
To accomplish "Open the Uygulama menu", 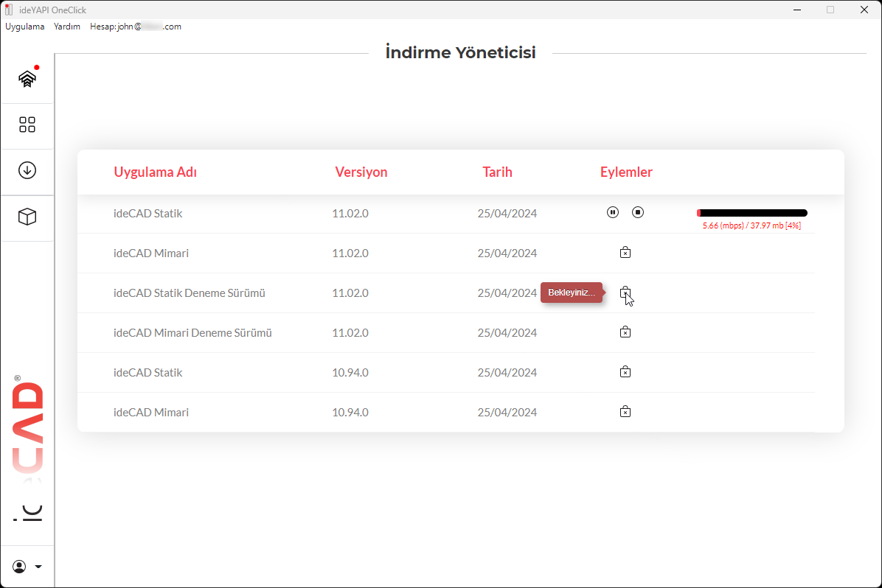I will pos(25,27).
